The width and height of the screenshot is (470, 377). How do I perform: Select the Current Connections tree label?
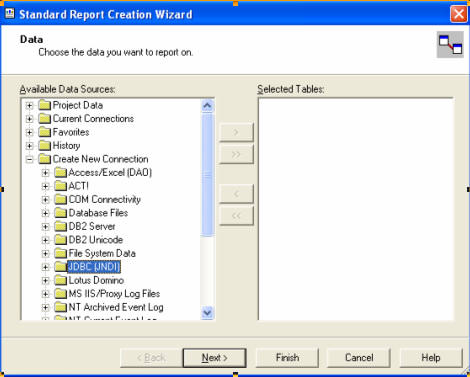[93, 118]
